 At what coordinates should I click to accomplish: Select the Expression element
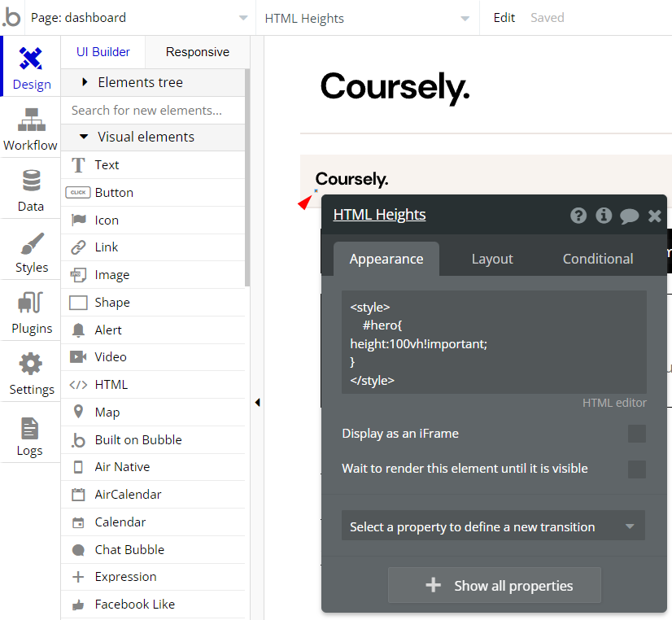[x=153, y=577]
